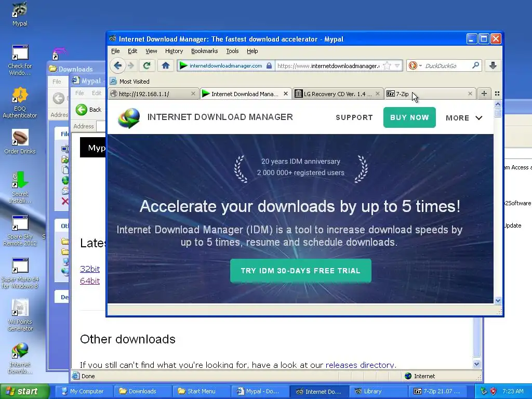The image size is (532, 399).
Task: Open the SUPPORT link
Action: [x=354, y=117]
